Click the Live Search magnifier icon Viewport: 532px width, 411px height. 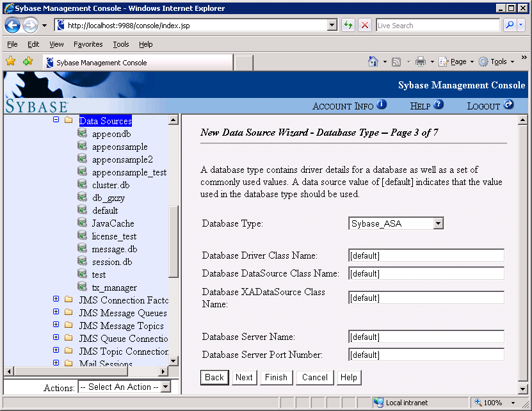510,25
